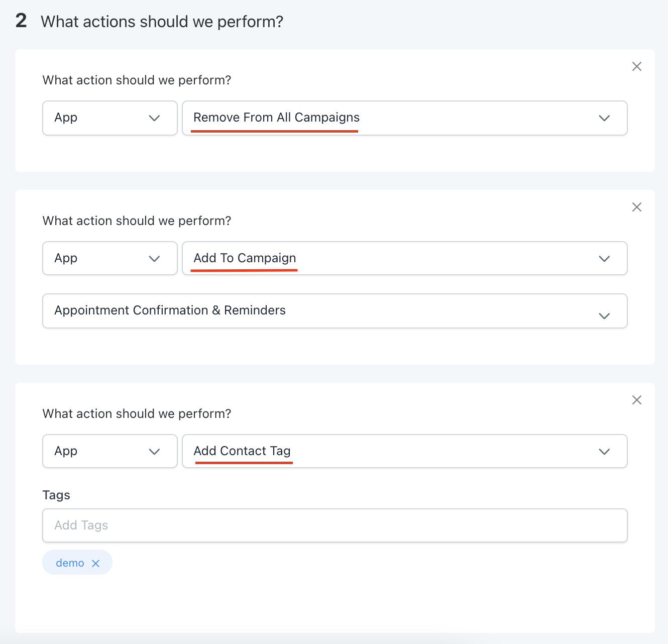Screen dimensions: 668x644
Task: Delete the Add To Campaign action card
Action: click(x=637, y=207)
